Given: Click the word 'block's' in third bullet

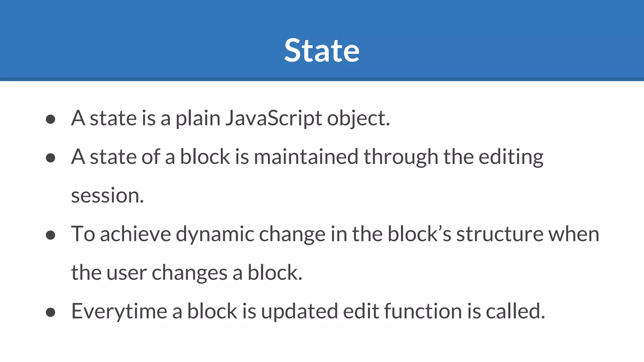Looking at the screenshot, I should pyautogui.click(x=419, y=234).
